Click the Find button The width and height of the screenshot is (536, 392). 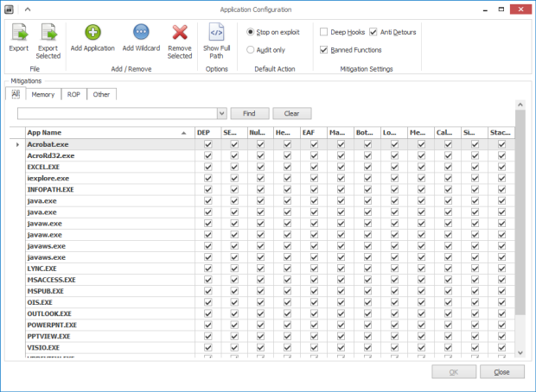tap(250, 113)
